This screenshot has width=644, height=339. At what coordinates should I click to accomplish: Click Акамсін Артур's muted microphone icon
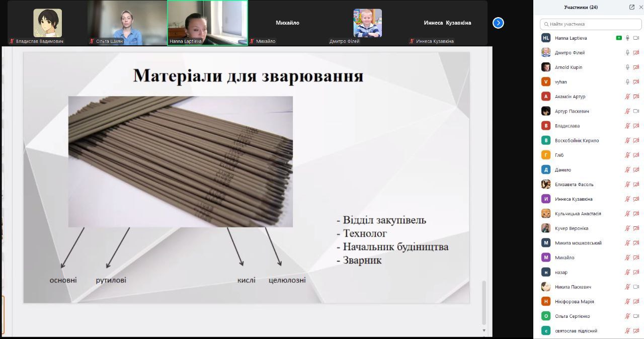627,96
